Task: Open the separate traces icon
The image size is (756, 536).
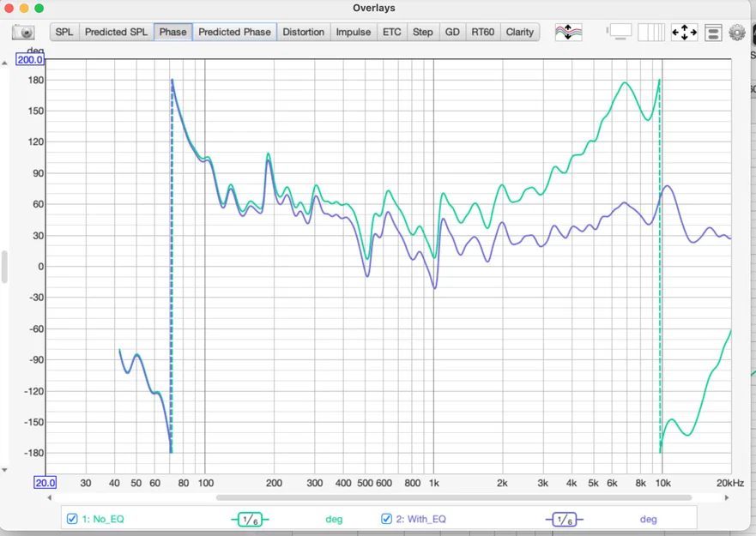Action: [568, 33]
